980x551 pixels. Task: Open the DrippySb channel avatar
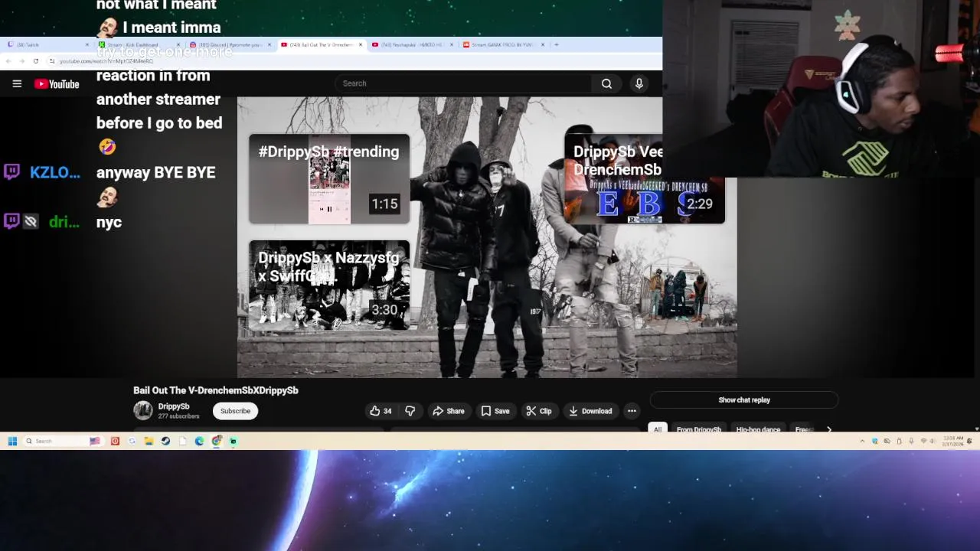[143, 411]
